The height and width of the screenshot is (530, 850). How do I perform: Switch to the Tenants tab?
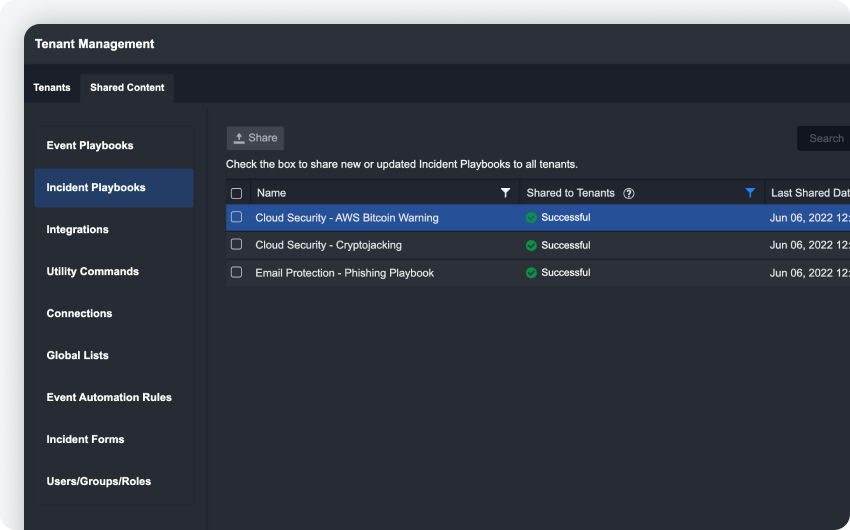[52, 88]
